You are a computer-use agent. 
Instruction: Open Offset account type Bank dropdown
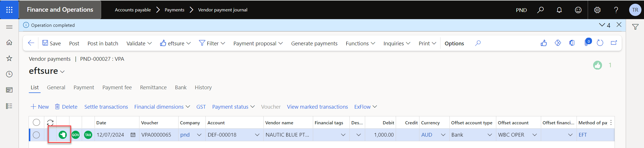point(490,135)
